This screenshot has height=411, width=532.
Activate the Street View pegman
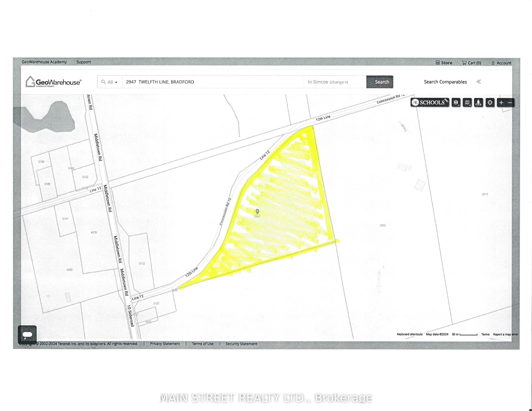(x=478, y=103)
